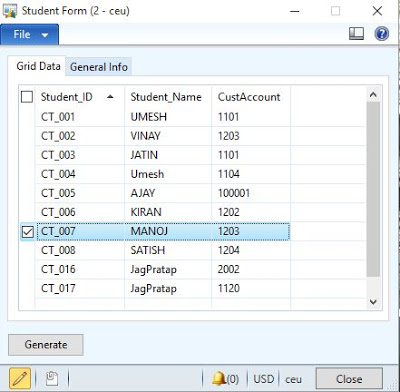Switch to the General Info tab
The image size is (400, 392).
pos(99,67)
